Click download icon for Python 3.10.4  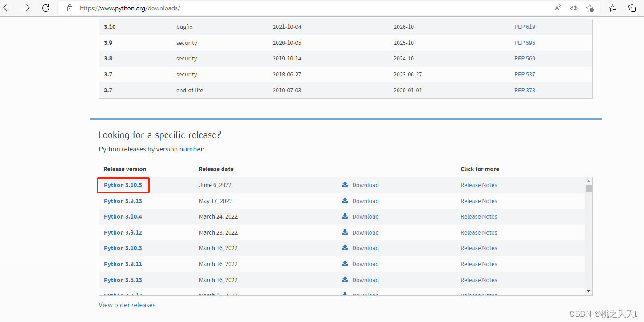click(x=345, y=216)
